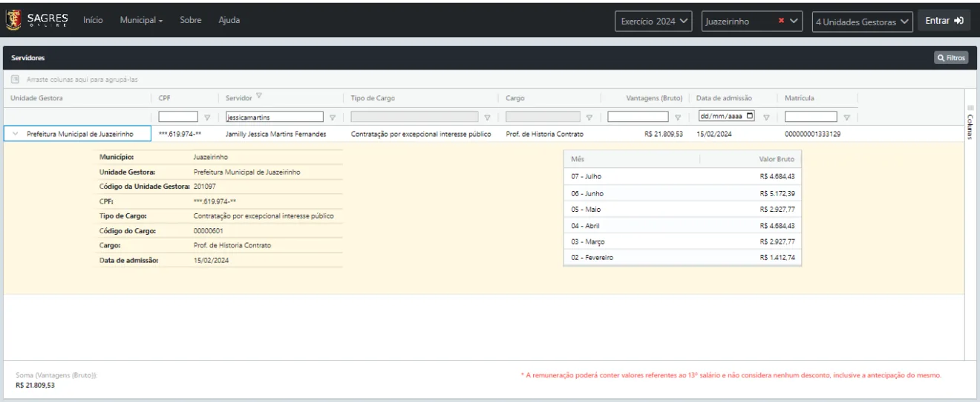Click Código do Cargo value 00000601
Image resolution: width=980 pixels, height=402 pixels.
(208, 230)
